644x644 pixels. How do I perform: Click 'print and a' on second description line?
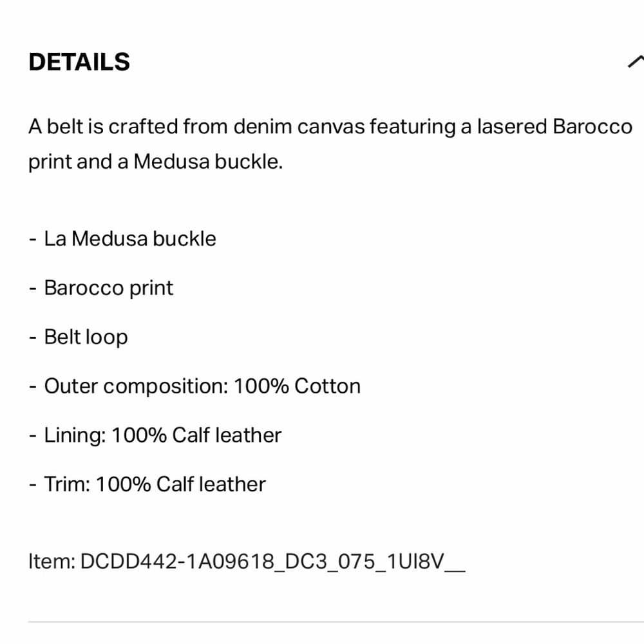79,162
